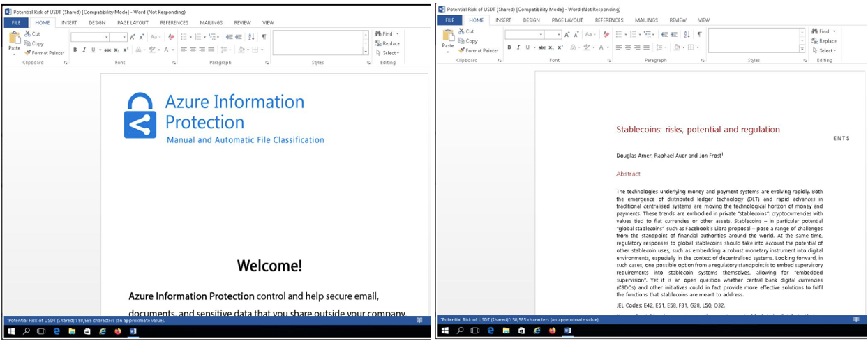Image resolution: width=868 pixels, height=341 pixels.
Task: Expand Find dropdown in Stablecoins document window
Action: [x=835, y=31]
